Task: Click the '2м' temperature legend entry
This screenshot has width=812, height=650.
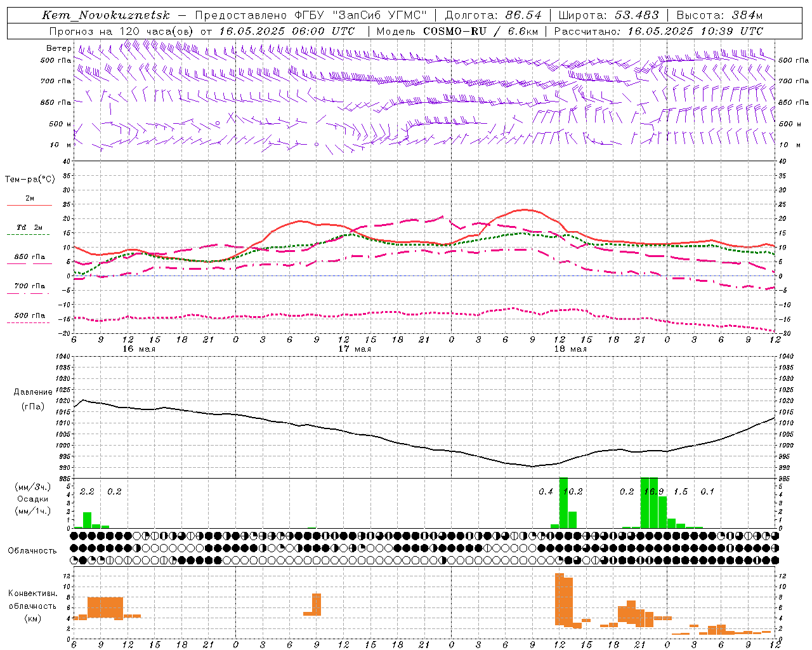Action: [30, 199]
